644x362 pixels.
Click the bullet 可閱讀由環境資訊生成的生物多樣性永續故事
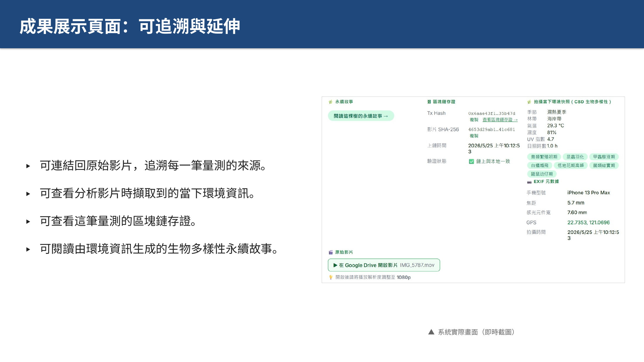point(159,249)
